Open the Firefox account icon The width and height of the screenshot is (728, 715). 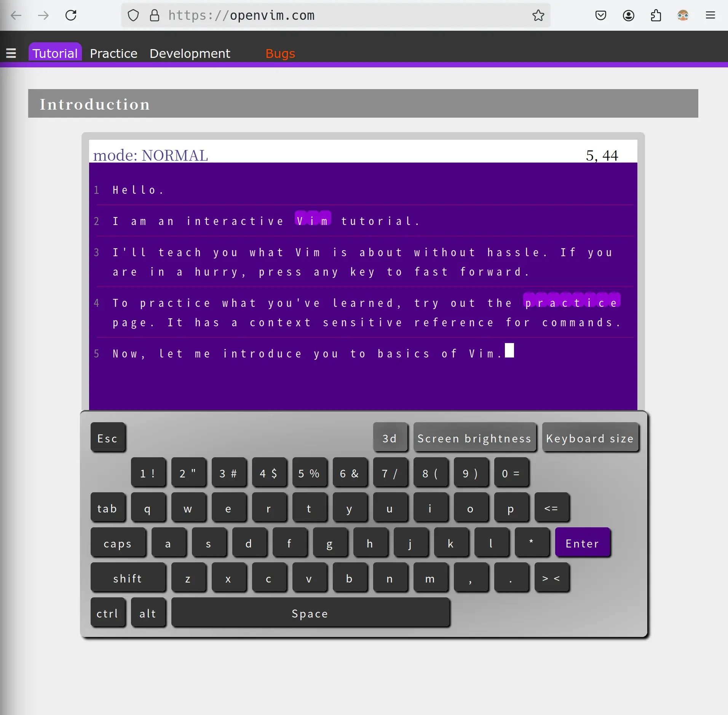[628, 15]
